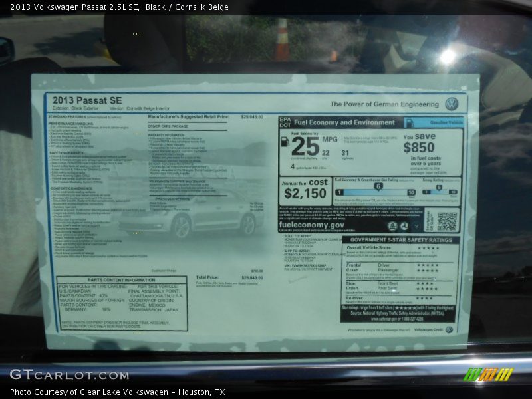Click the Parts Content Information box
This screenshot has height=399, width=532.
(120, 303)
